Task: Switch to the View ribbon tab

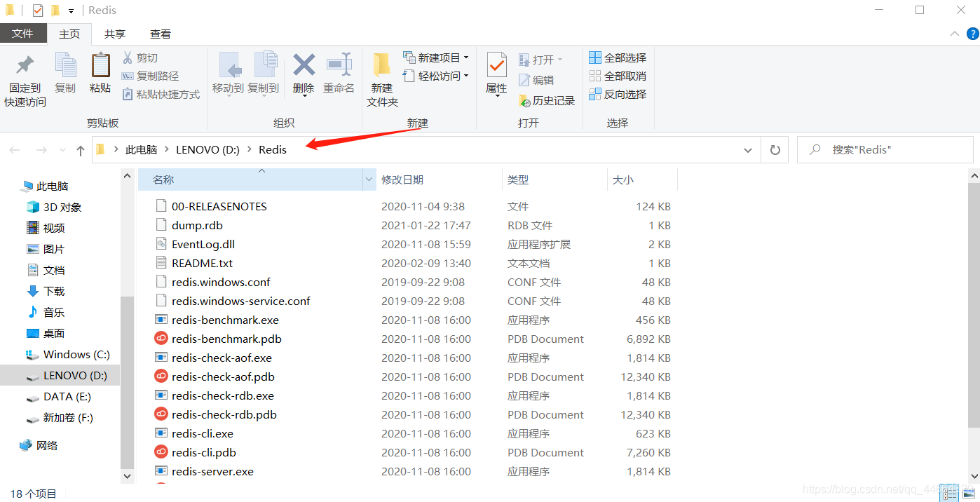Action: click(161, 34)
